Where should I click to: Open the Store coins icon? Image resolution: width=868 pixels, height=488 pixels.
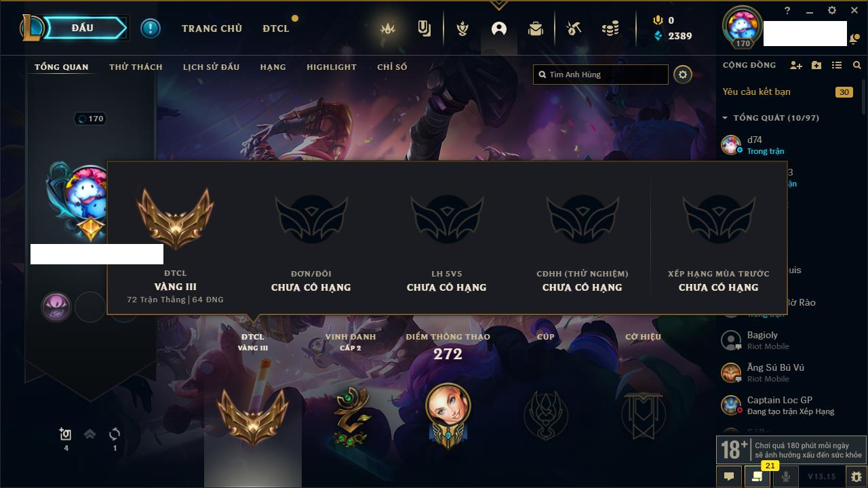(x=610, y=28)
